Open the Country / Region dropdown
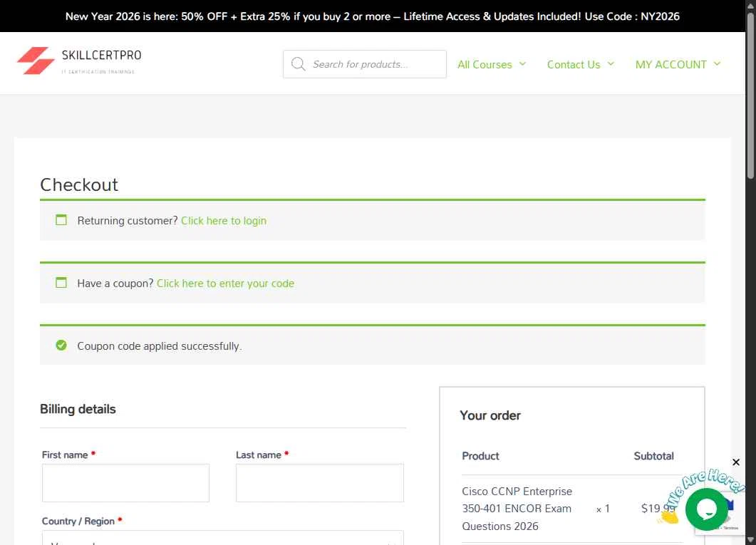The image size is (756, 545). [x=223, y=538]
